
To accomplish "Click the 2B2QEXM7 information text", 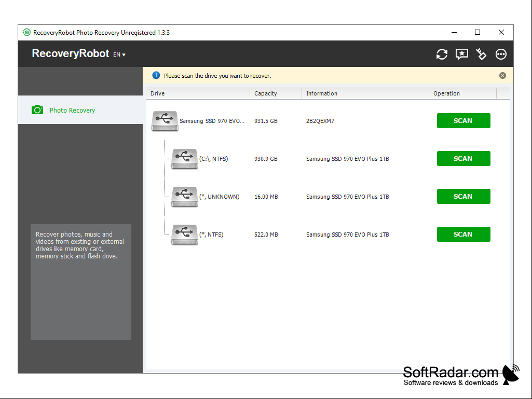I will 320,121.
